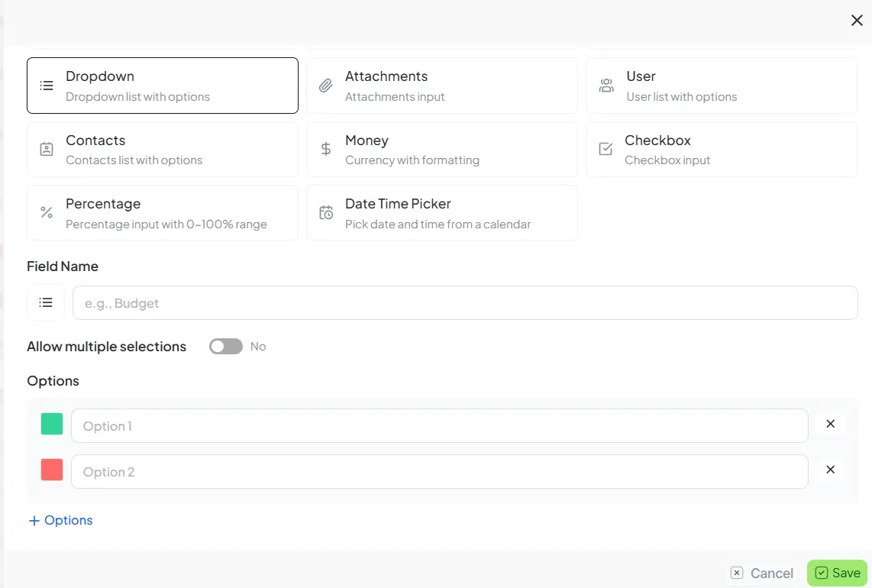Select the Dropdown field type icon
Screen dimensions: 872x588
[x=46, y=85]
